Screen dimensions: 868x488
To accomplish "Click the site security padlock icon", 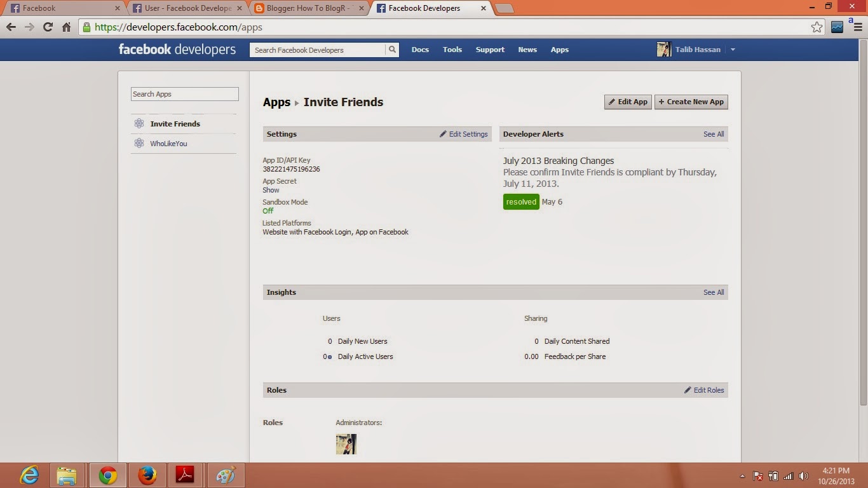I will [x=86, y=27].
